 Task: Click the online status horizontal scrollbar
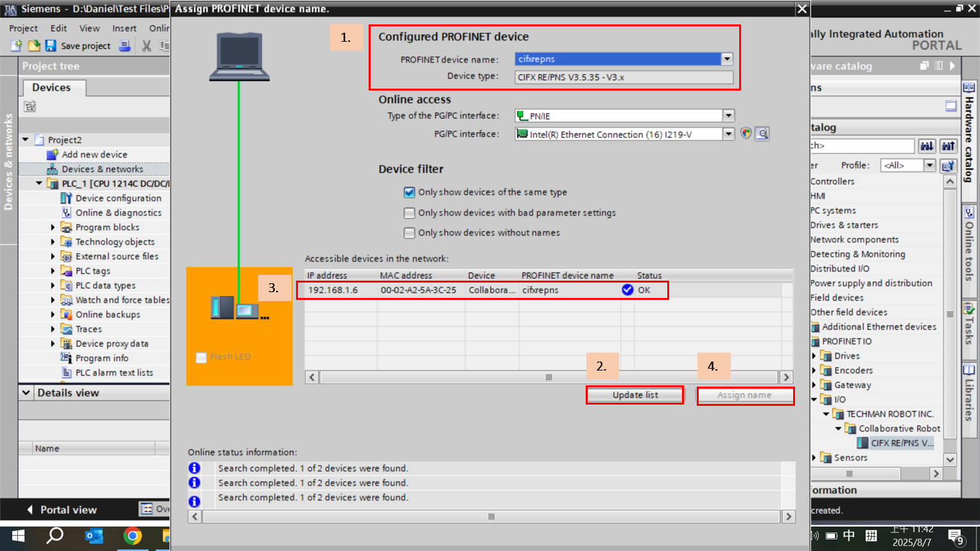(x=491, y=516)
